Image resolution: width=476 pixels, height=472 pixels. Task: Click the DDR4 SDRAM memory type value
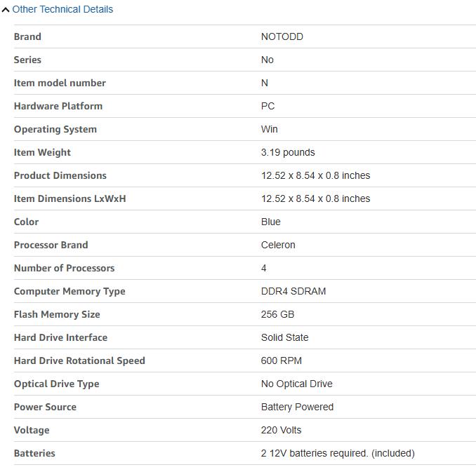pos(293,291)
